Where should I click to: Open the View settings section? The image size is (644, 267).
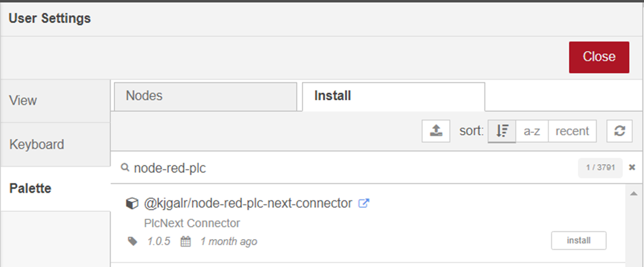(55, 101)
